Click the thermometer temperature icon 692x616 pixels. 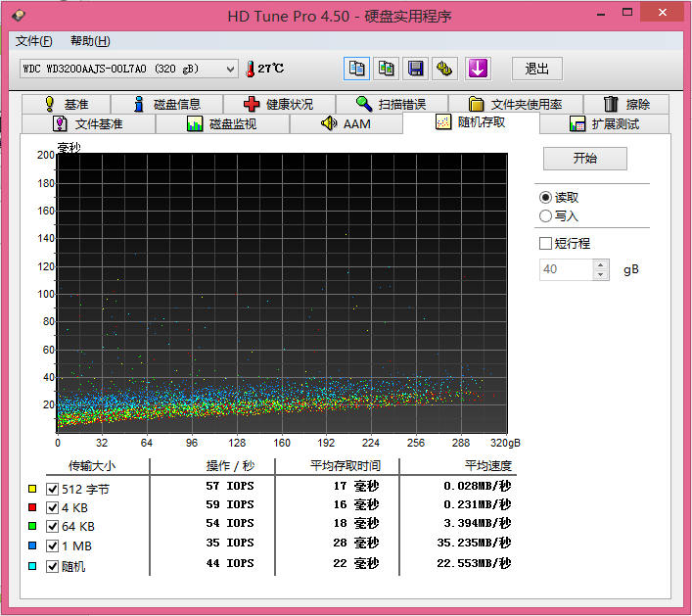click(250, 69)
